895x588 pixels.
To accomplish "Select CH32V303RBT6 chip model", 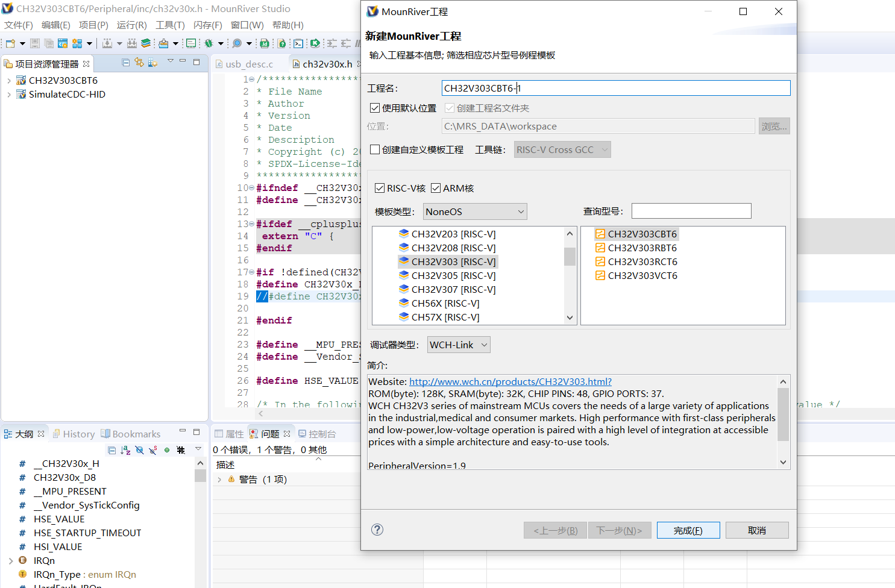I will click(x=636, y=248).
